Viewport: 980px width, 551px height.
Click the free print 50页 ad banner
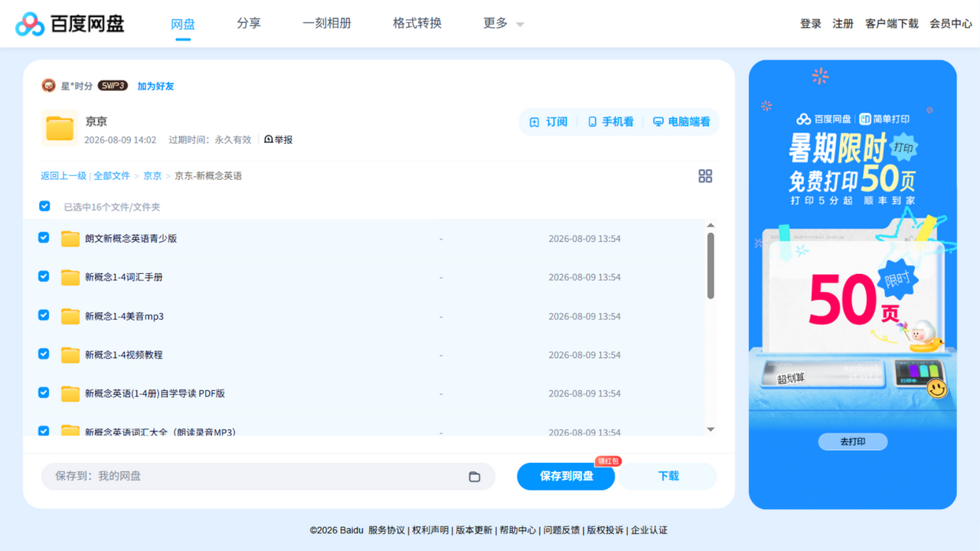pos(853,285)
